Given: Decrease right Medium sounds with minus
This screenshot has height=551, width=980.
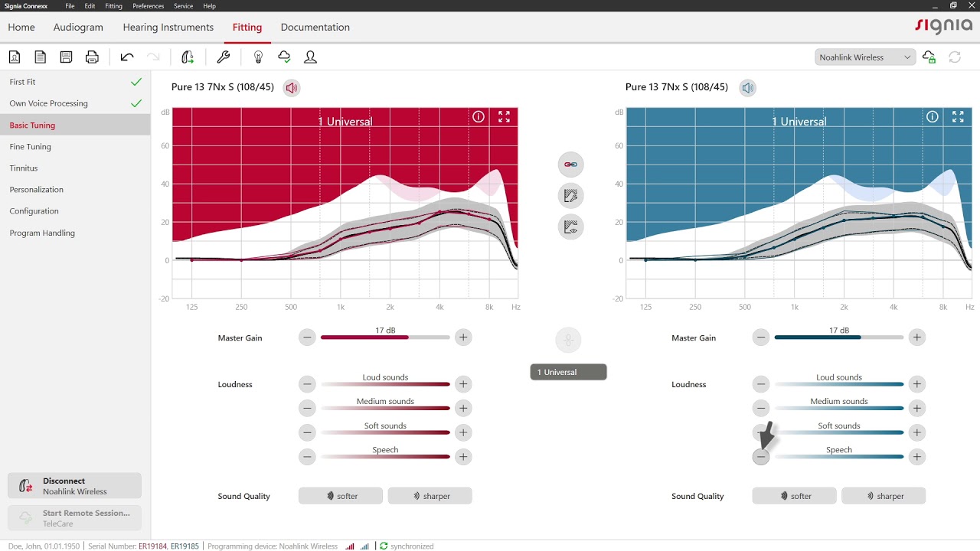Looking at the screenshot, I should coord(760,408).
